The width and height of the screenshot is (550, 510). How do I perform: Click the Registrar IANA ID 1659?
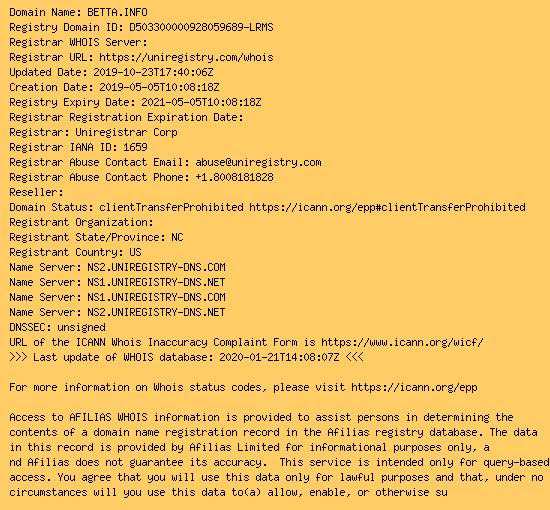(135, 147)
